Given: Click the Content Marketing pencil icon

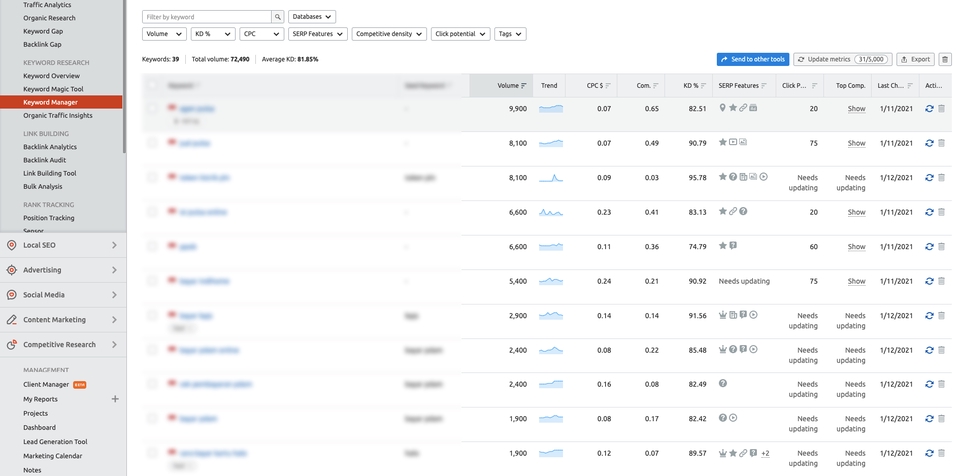Looking at the screenshot, I should 11,320.
